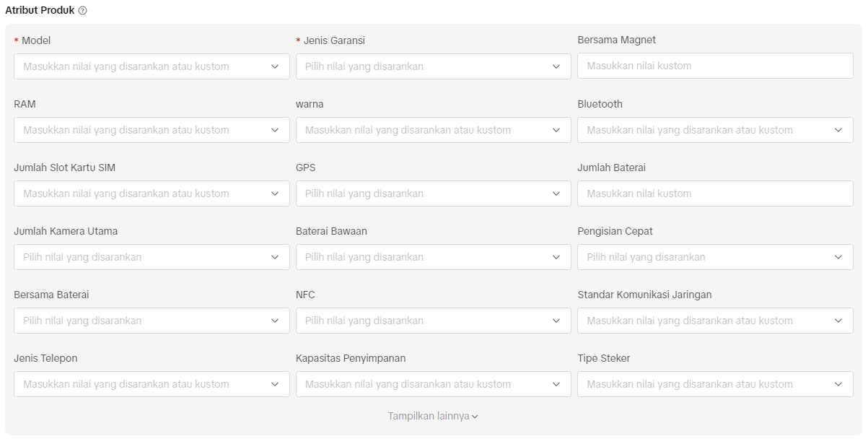Click the Tipe Steker chevron arrow

pos(838,384)
